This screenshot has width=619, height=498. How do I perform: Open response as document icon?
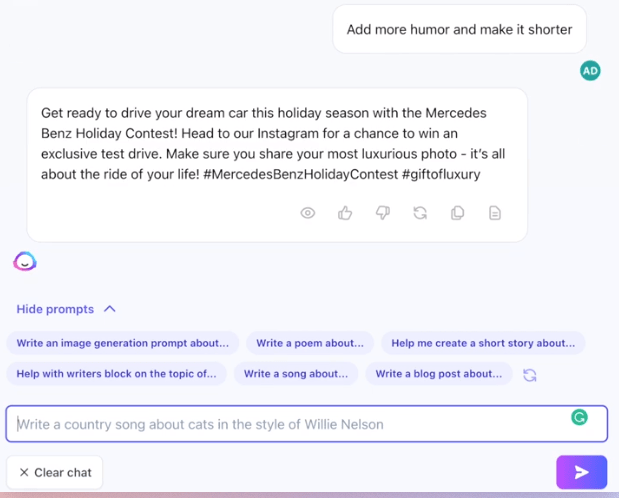(495, 213)
